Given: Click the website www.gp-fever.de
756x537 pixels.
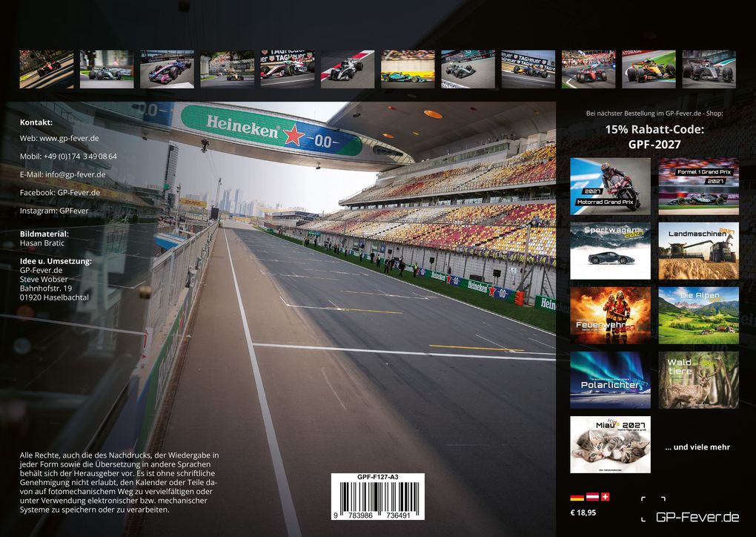Looking at the screenshot, I should coord(69,138).
